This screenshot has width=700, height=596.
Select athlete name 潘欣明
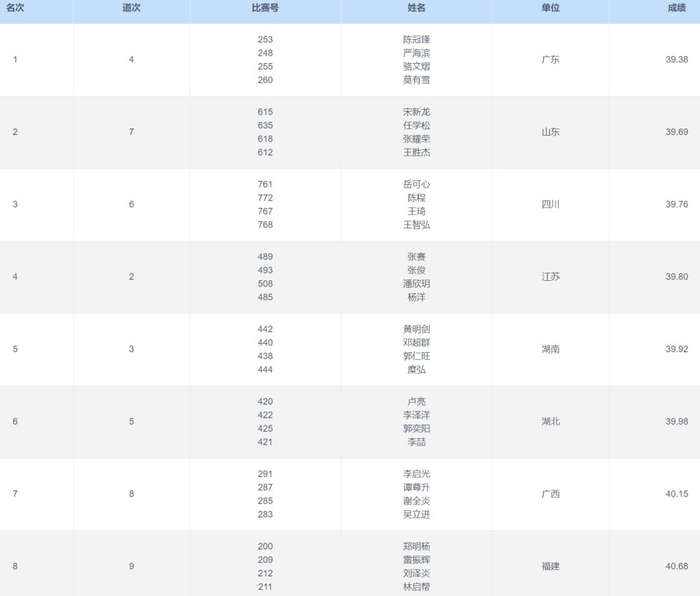(x=416, y=283)
